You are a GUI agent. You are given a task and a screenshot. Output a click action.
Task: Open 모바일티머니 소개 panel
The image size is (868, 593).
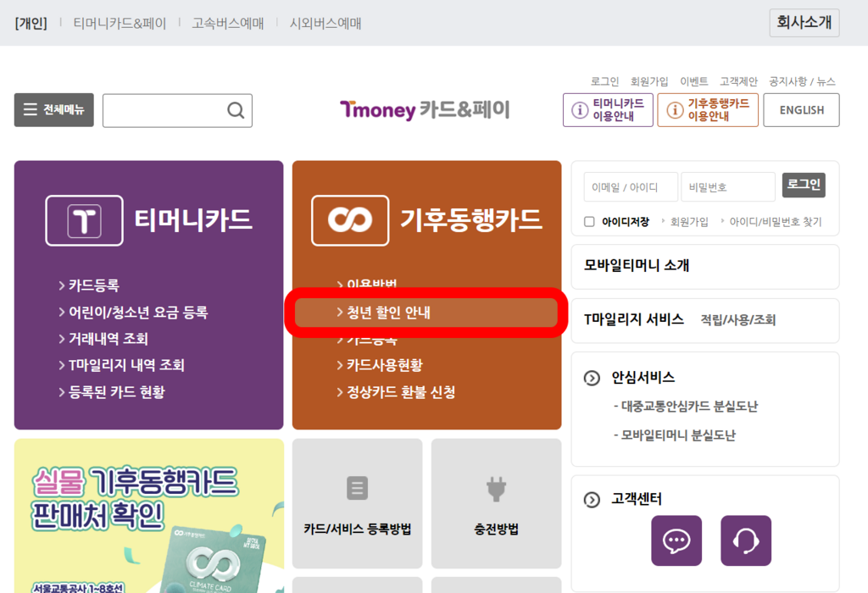coord(705,266)
